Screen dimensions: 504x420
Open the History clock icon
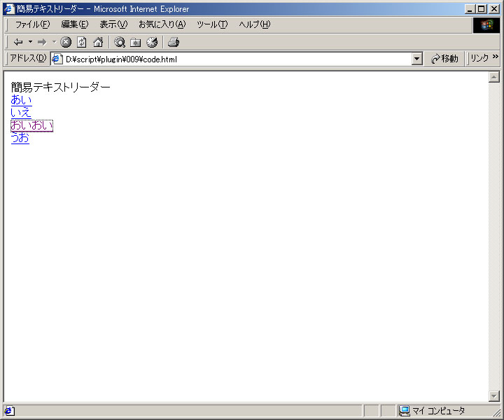(152, 42)
